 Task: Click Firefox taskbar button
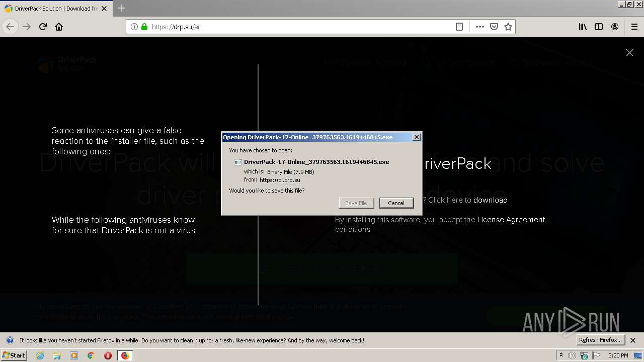(125, 355)
